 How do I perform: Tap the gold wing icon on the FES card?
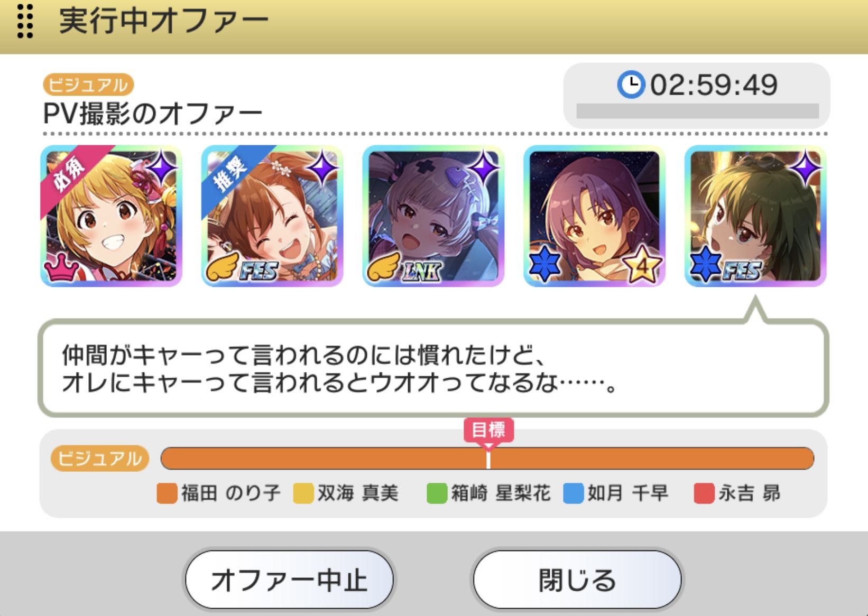(x=222, y=267)
